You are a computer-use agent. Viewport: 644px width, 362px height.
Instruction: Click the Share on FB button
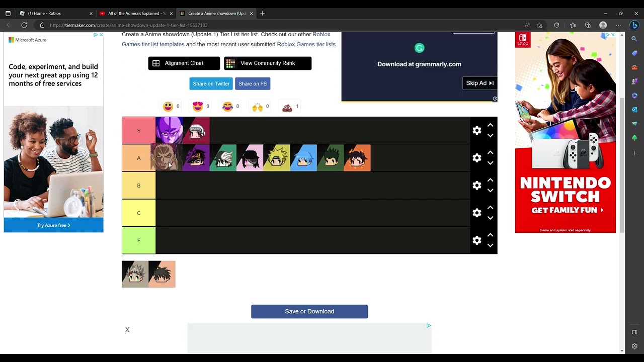point(253,83)
